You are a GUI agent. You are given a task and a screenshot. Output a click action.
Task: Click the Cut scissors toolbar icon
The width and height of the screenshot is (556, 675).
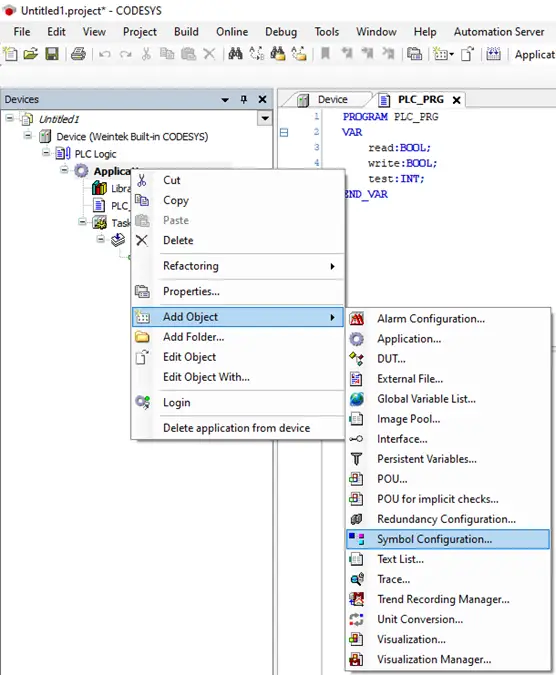point(146,54)
